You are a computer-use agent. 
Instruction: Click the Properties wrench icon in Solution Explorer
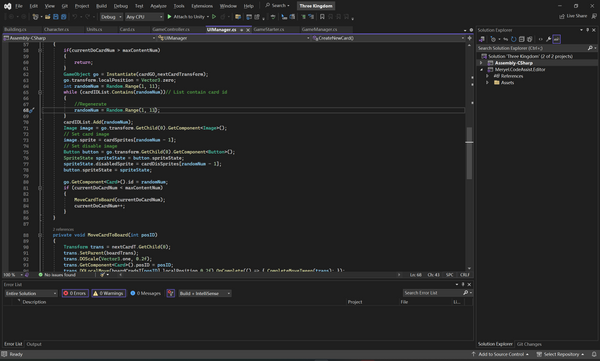click(548, 39)
